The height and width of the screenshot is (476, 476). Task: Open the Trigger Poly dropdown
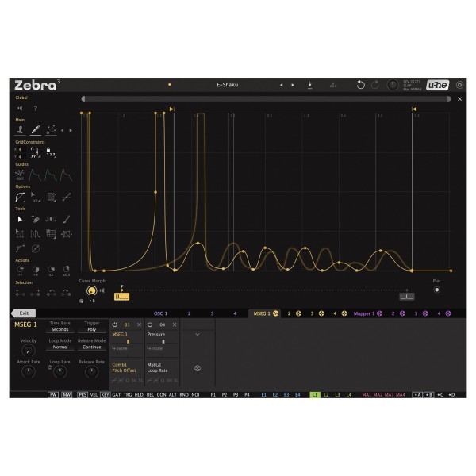point(92,329)
